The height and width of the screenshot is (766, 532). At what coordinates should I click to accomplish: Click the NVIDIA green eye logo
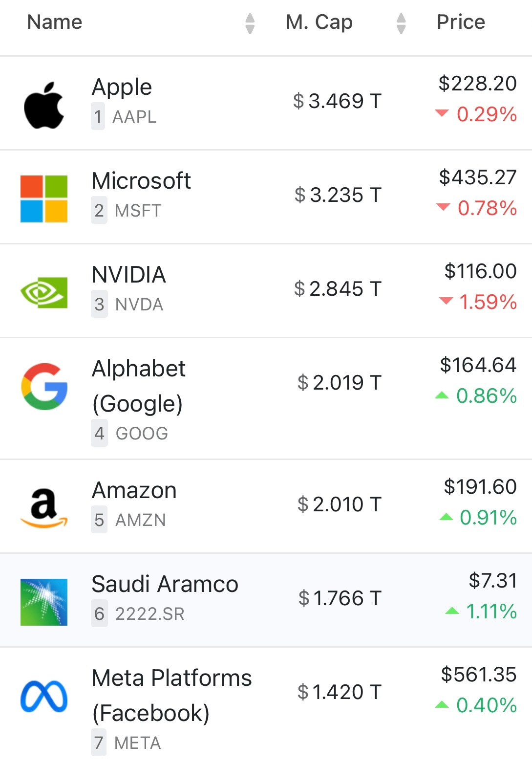44,292
